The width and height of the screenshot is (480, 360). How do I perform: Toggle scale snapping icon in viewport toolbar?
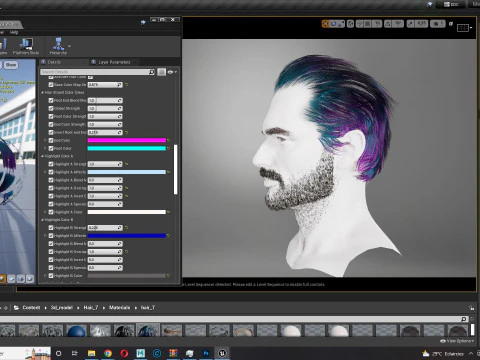pyautogui.click(x=411, y=24)
